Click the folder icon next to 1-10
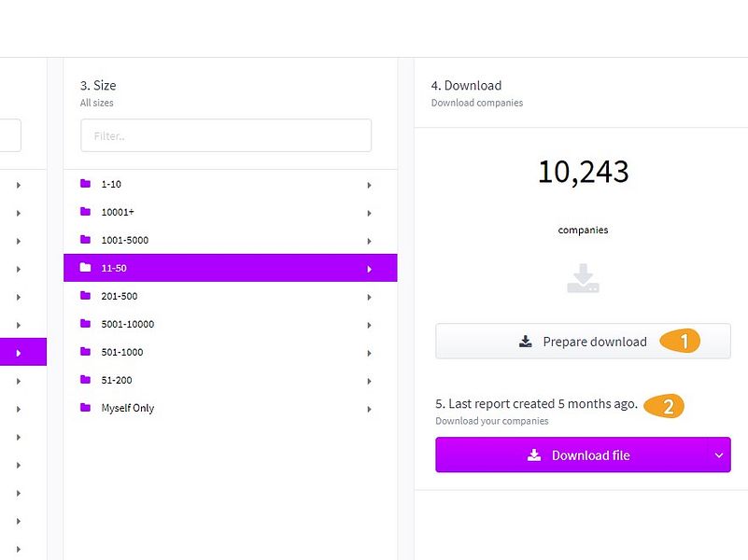The width and height of the screenshot is (748, 560). (x=85, y=184)
